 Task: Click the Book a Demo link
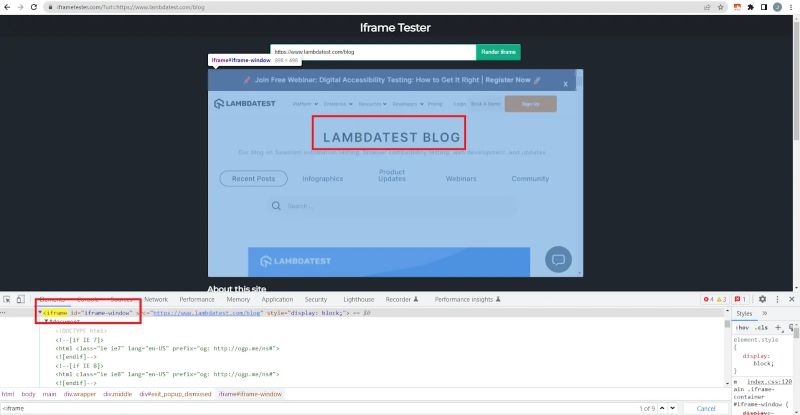[485, 104]
